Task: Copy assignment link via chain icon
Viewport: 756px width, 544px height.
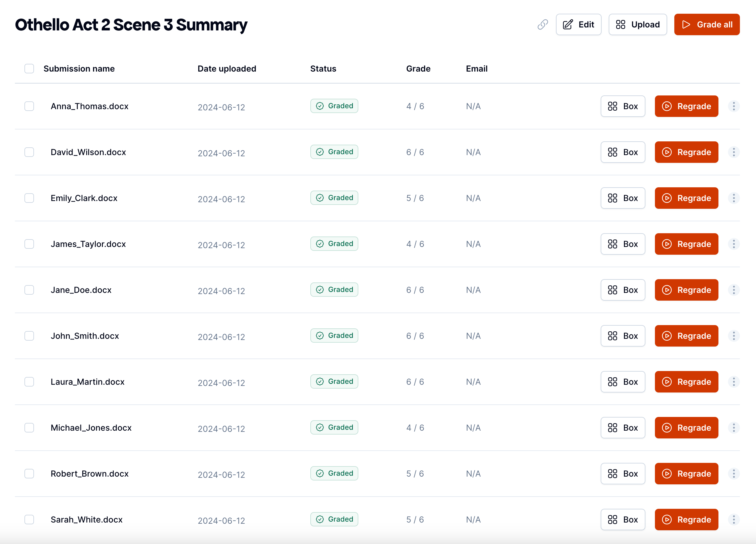Action: (543, 24)
